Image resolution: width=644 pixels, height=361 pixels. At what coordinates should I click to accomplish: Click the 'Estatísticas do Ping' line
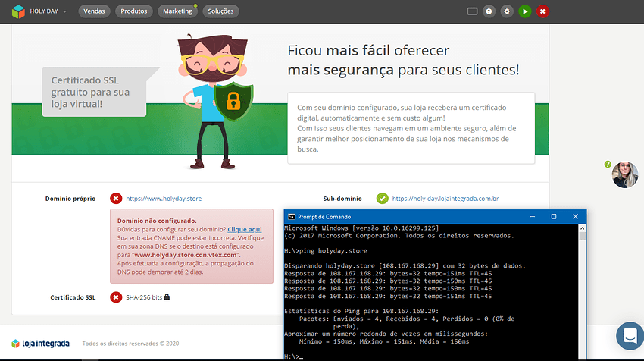coord(361,311)
